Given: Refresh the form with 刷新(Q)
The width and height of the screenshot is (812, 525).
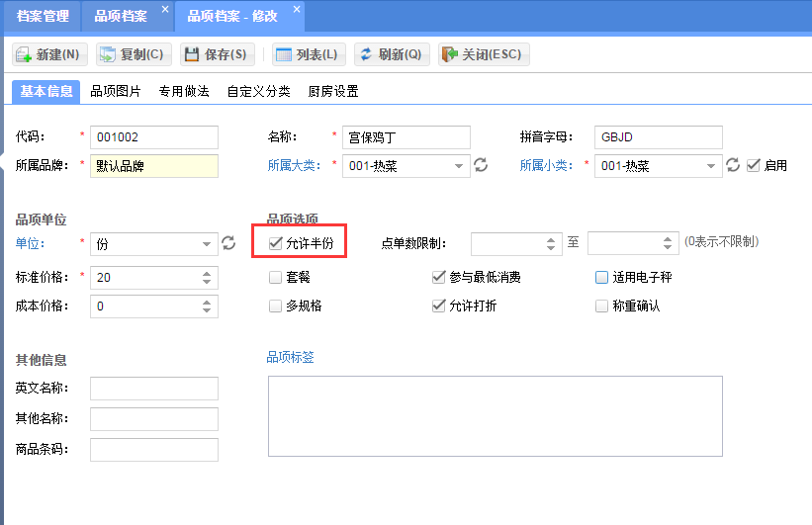Looking at the screenshot, I should [x=392, y=54].
